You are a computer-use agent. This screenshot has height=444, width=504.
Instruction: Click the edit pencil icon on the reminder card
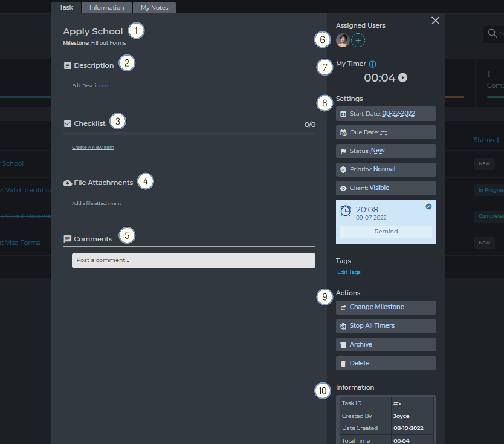[x=428, y=207]
